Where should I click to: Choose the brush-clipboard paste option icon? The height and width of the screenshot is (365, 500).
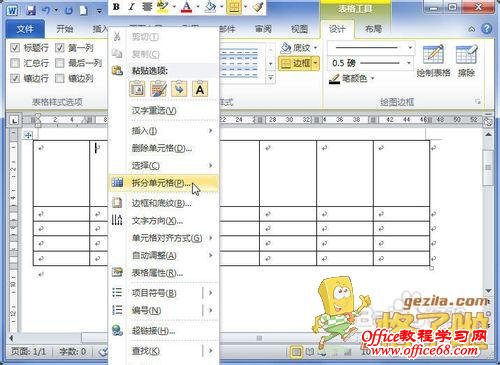pyautogui.click(x=158, y=89)
